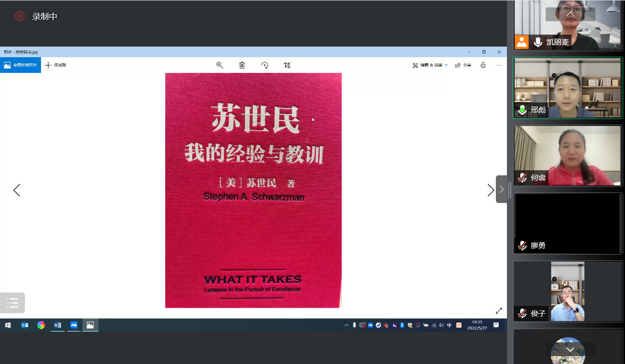Close the Photos window
Image resolution: width=625 pixels, height=364 pixels.
(499, 52)
